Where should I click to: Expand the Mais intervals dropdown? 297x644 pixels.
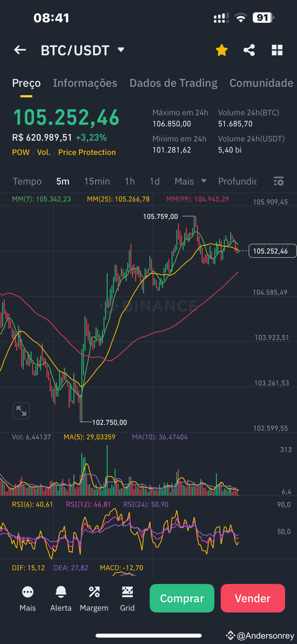coord(190,181)
